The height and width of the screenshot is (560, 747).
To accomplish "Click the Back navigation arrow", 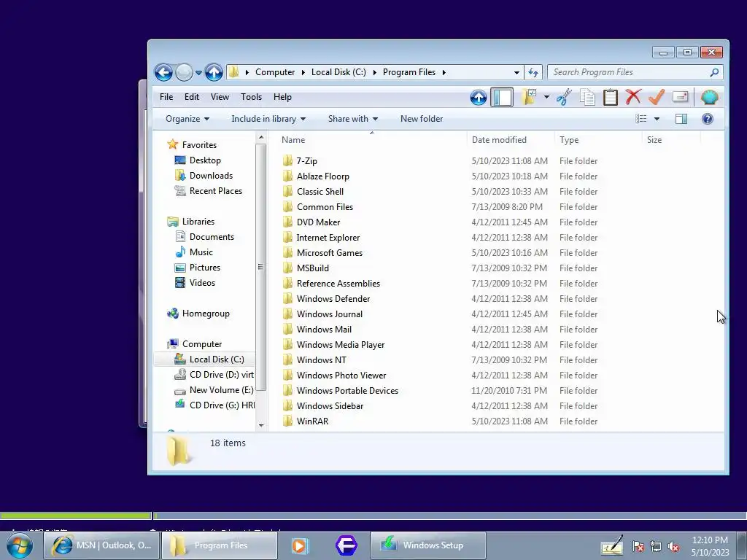I will (163, 72).
